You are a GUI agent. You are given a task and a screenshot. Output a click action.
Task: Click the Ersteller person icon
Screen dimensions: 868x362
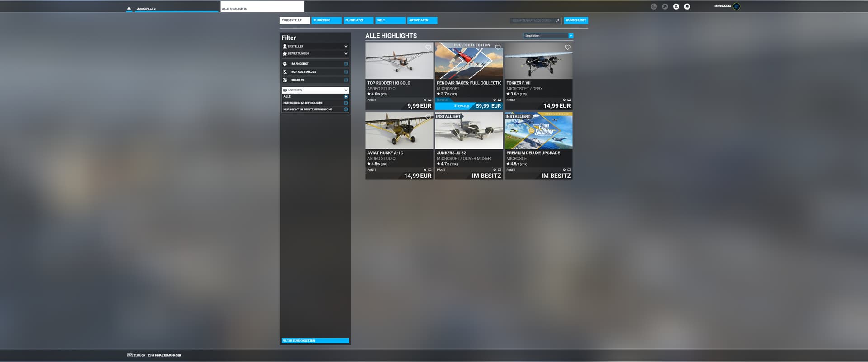285,46
